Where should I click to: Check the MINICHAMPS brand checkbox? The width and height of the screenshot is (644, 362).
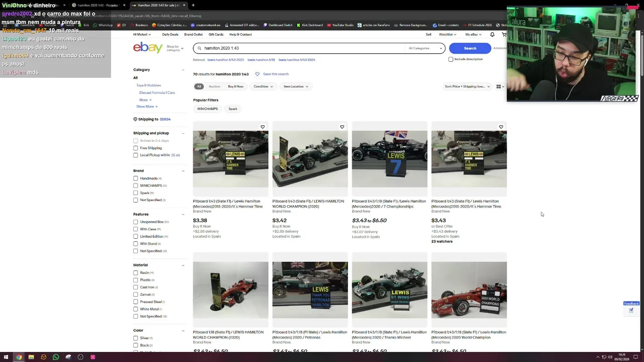tap(135, 186)
